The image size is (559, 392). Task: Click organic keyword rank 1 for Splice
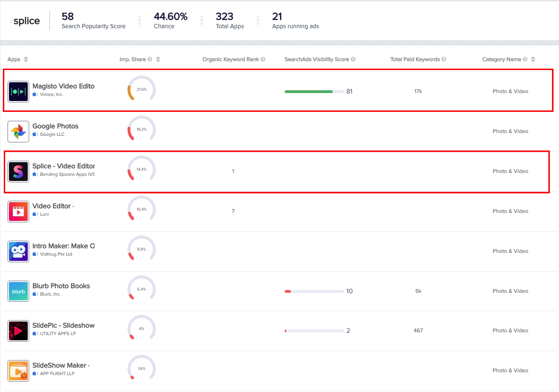tap(233, 171)
